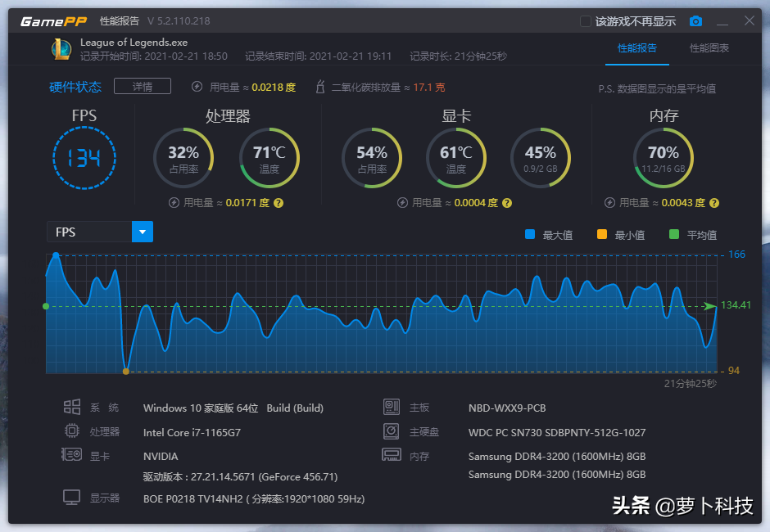Click the minimum 94 point on chart
The width and height of the screenshot is (770, 532).
(x=126, y=372)
